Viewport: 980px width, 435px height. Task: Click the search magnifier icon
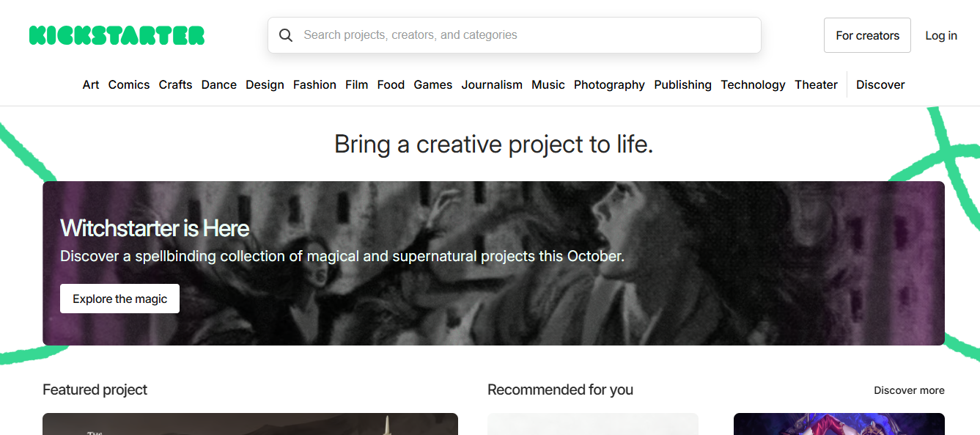point(286,35)
